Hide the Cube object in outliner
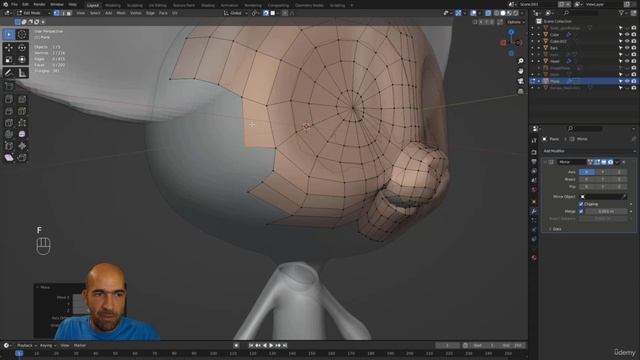Viewport: 640px width, 360px height. coord(627,35)
